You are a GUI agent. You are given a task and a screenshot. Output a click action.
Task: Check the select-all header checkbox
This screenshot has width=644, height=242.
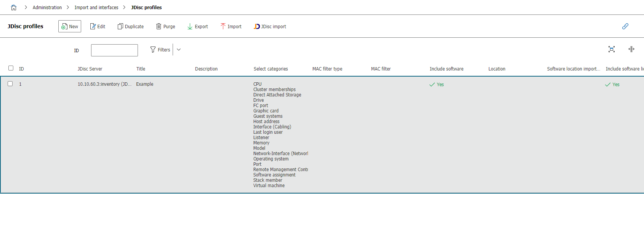click(x=11, y=68)
